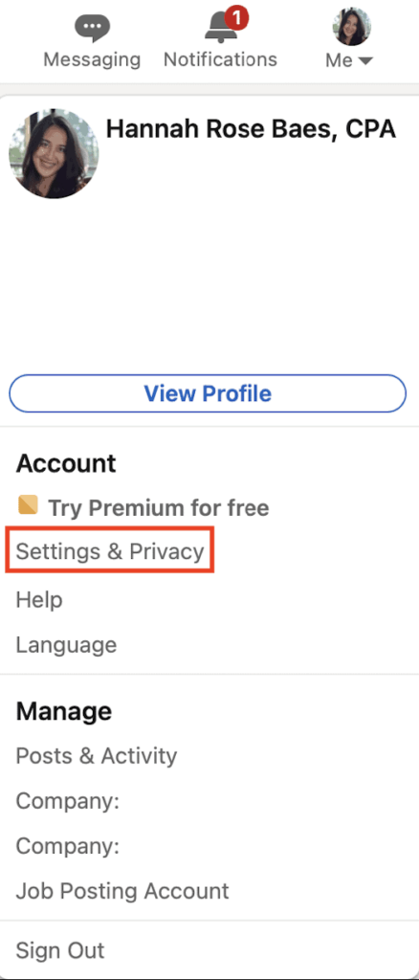
Task: Click the Notifications text label
Action: (220, 60)
